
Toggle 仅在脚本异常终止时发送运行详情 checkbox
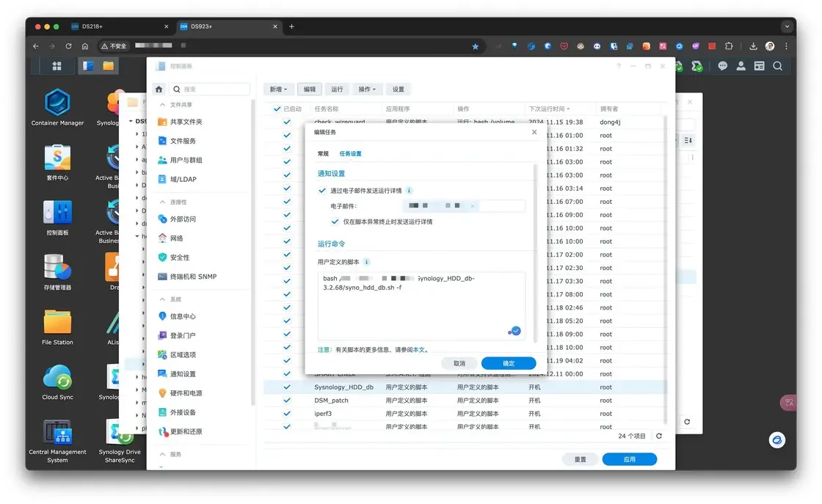coord(335,222)
